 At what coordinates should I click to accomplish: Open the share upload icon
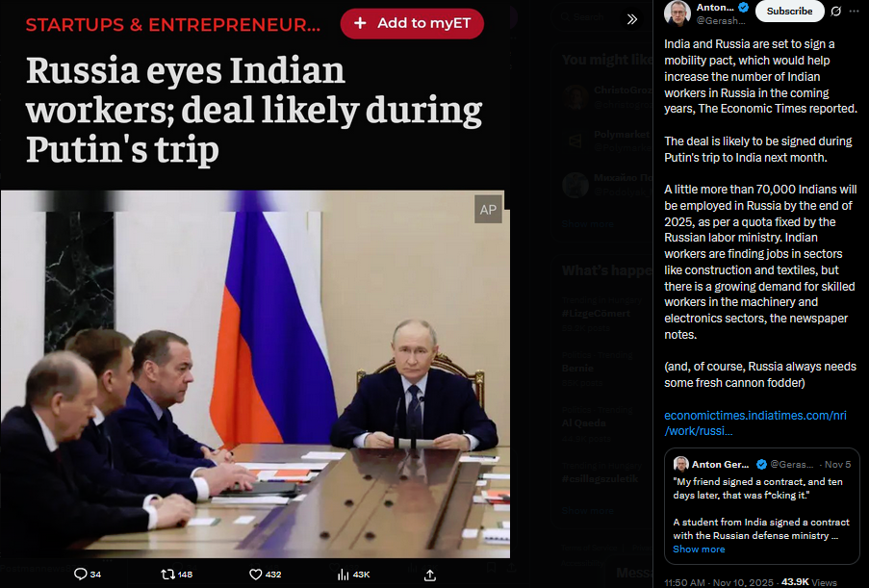429,575
